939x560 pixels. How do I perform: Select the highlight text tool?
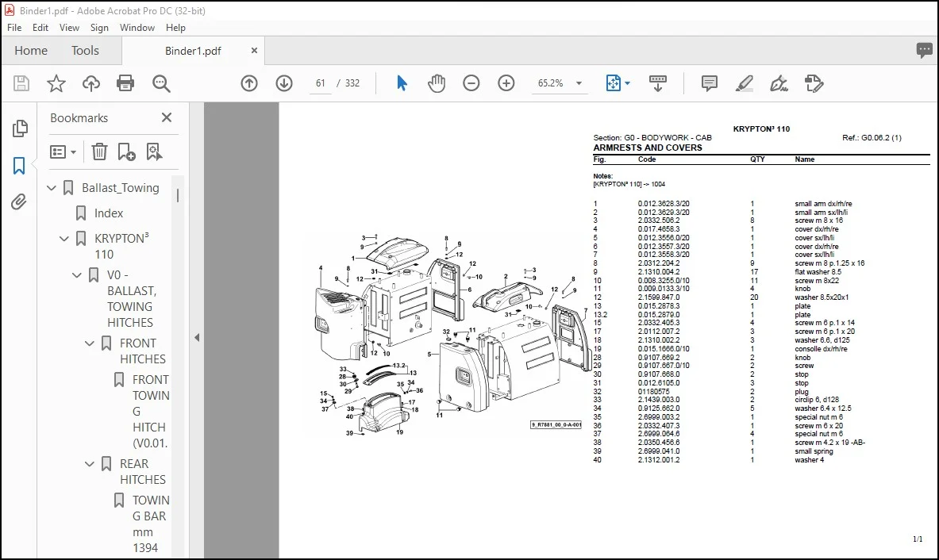click(x=744, y=83)
